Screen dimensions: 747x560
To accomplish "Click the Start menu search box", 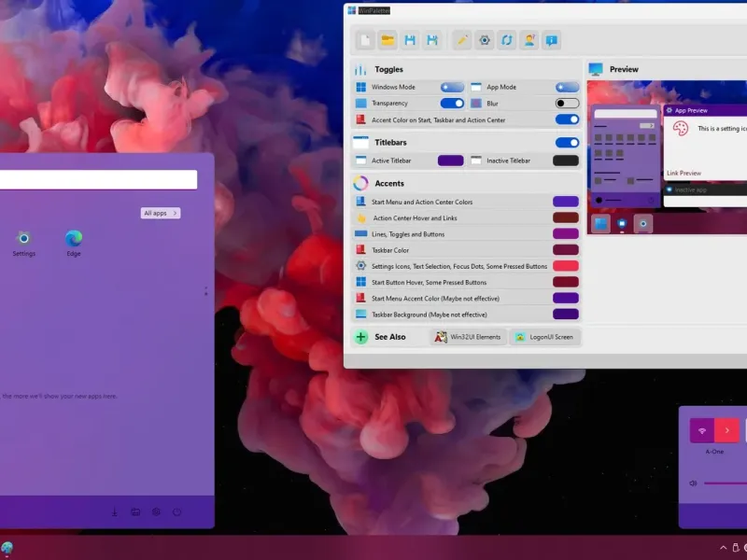I will tap(98, 179).
